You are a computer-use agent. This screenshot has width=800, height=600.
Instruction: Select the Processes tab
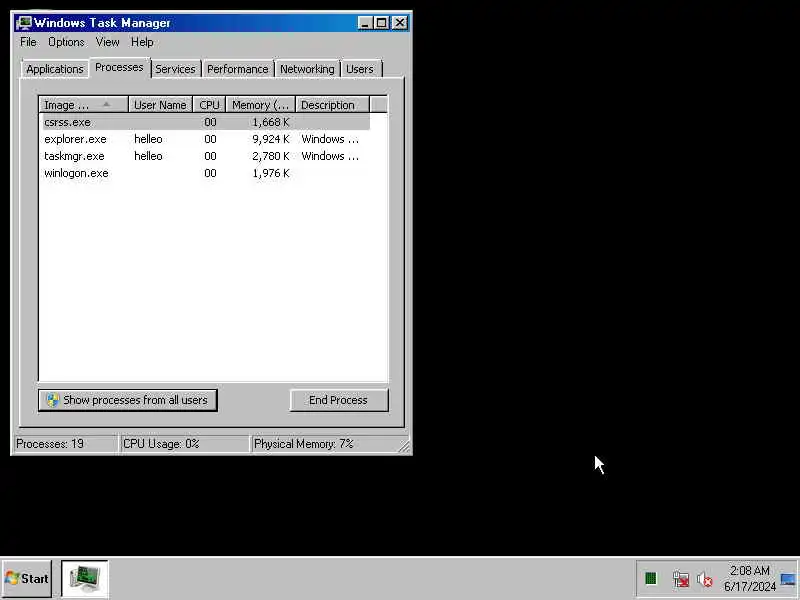coord(119,67)
